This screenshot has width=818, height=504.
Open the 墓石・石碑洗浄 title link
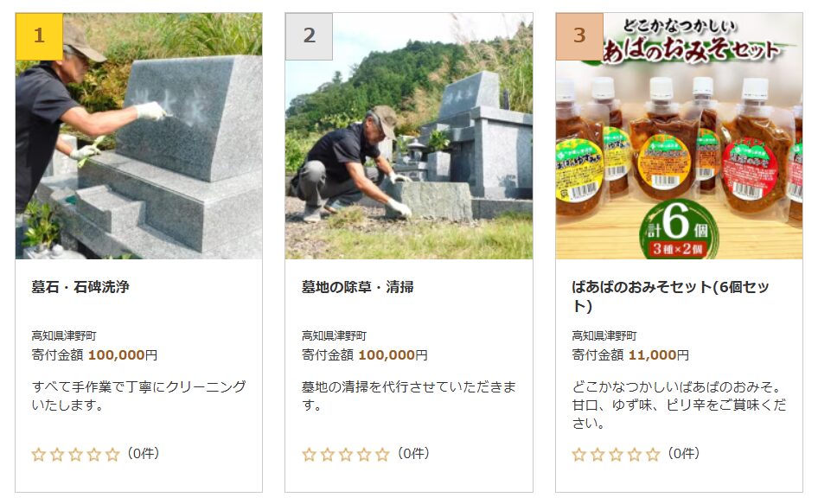(x=80, y=287)
